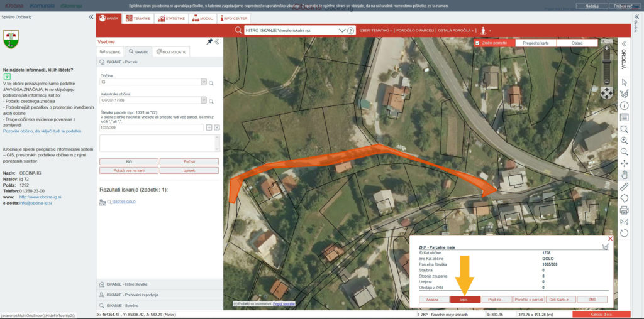Select the pointer tool in Orodja toolbar
The height and width of the screenshot is (319, 644).
point(625,82)
